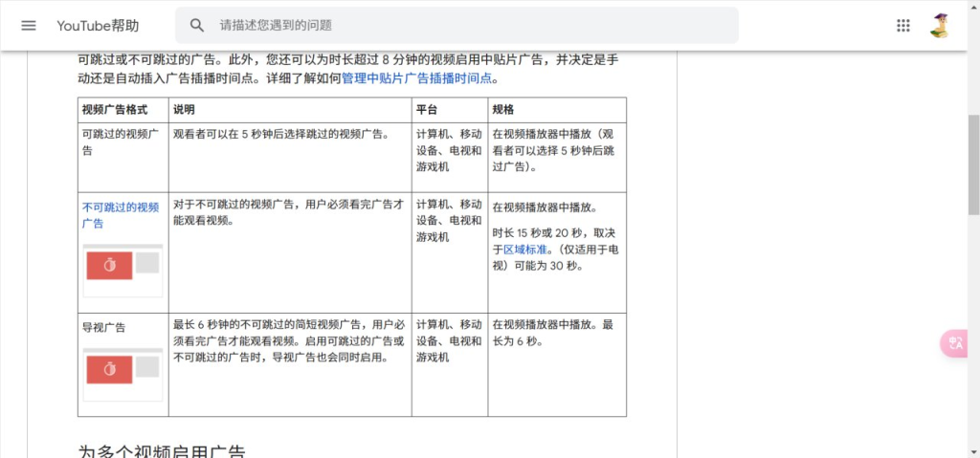The image size is (980, 458).
Task: Open the hamburger main menu
Action: pyautogui.click(x=28, y=26)
